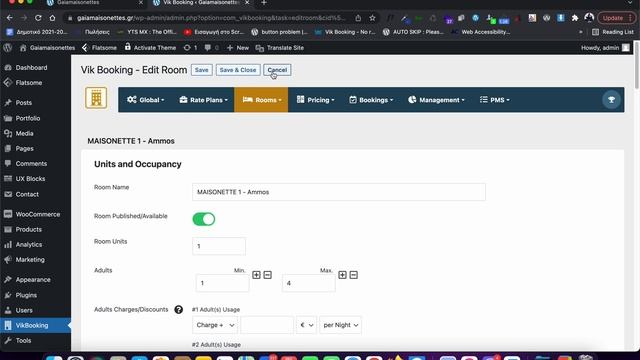Expand the Management dropdown menu
The width and height of the screenshot is (640, 360).
(x=436, y=100)
